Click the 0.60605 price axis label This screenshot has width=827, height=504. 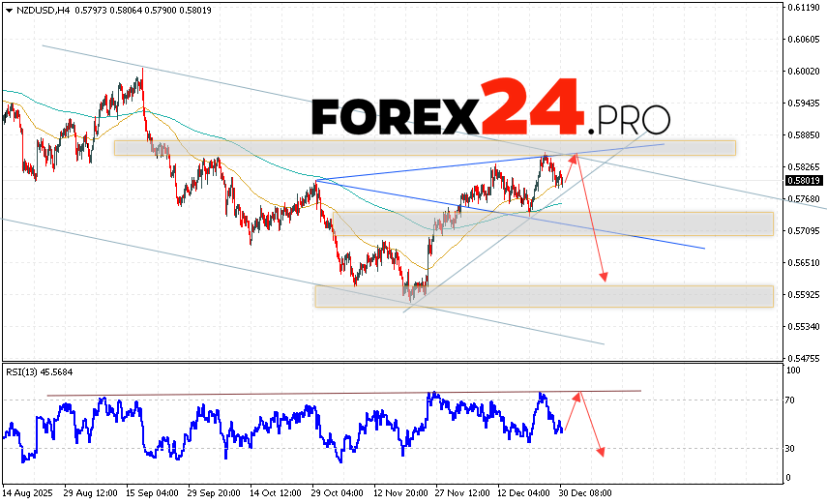coord(802,40)
